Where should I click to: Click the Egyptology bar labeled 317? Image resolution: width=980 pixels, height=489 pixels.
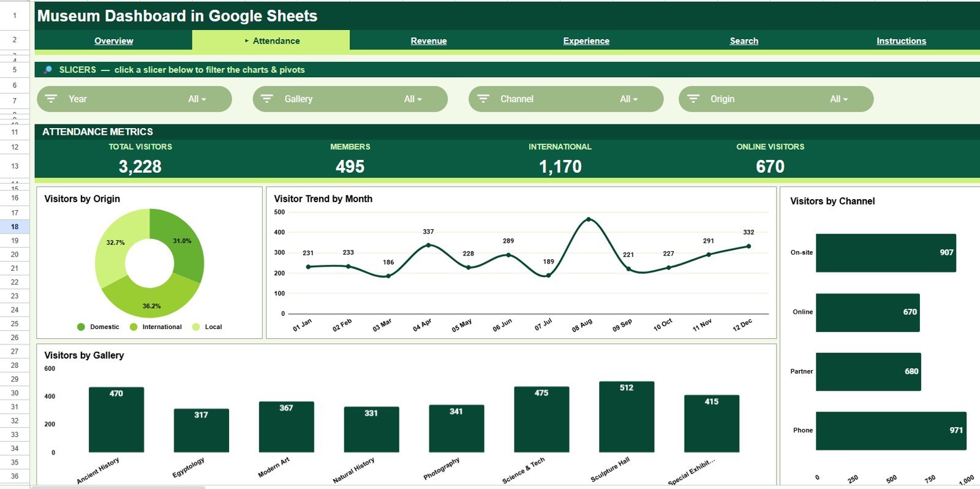coord(202,431)
